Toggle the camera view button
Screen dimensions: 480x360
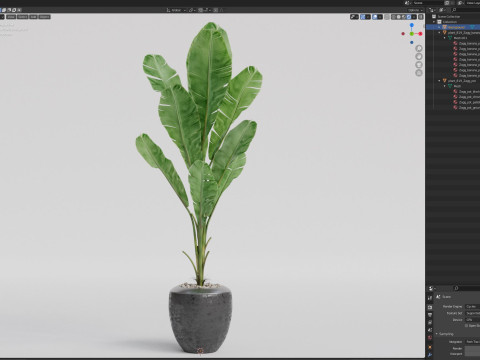tap(419, 65)
